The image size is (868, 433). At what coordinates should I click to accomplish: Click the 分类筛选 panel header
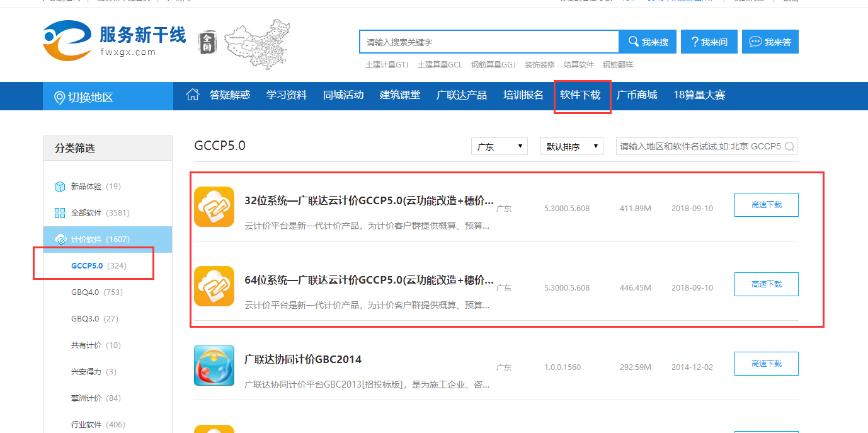(108, 148)
